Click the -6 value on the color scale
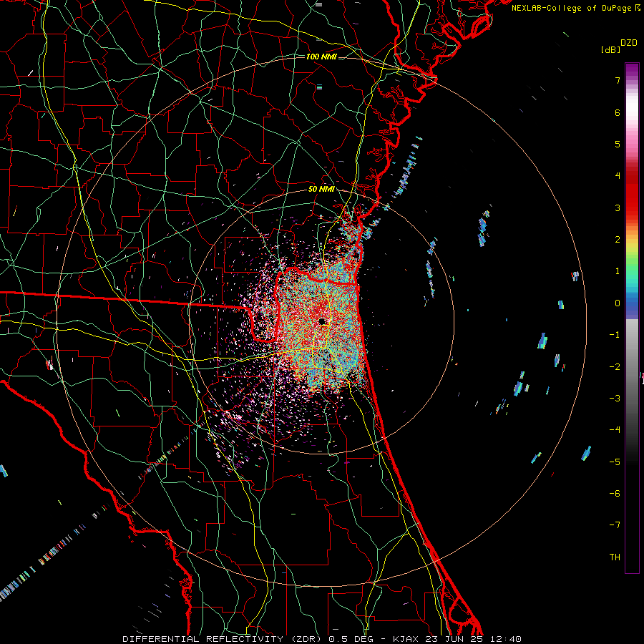This screenshot has width=644, height=644. click(x=615, y=494)
